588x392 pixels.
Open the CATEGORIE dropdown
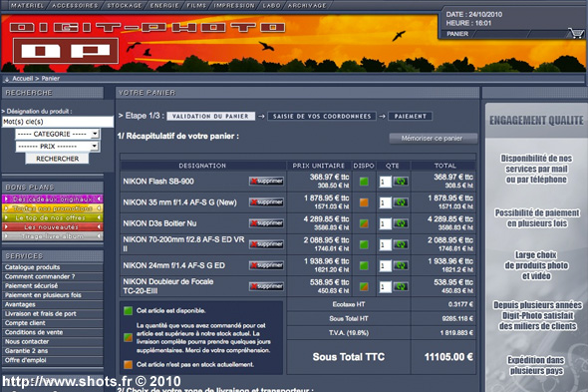(x=58, y=134)
